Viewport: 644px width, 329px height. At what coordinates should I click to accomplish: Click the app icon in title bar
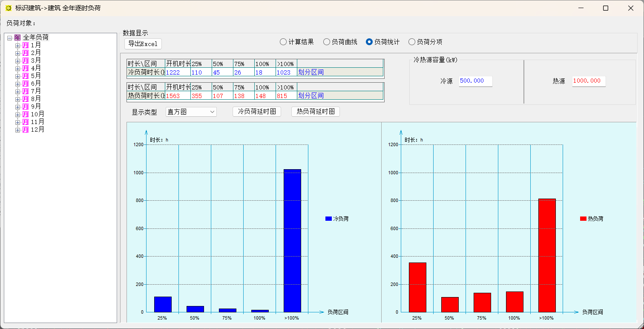coord(9,8)
